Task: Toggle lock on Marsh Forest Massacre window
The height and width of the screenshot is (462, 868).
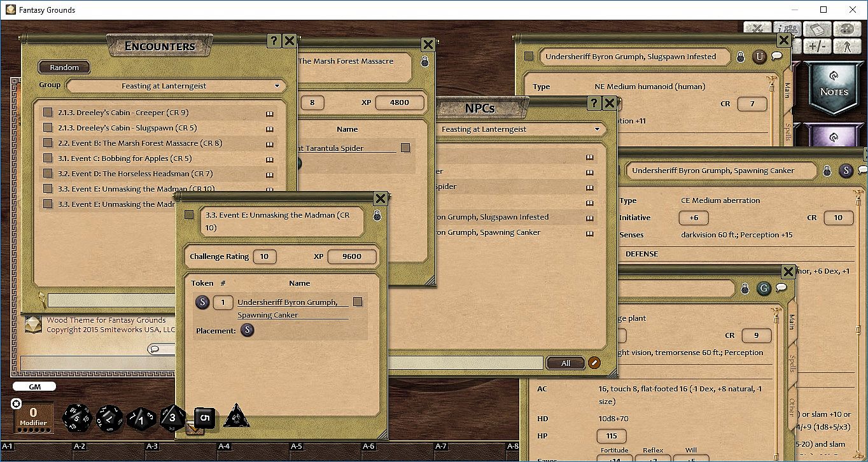Action: tap(424, 62)
